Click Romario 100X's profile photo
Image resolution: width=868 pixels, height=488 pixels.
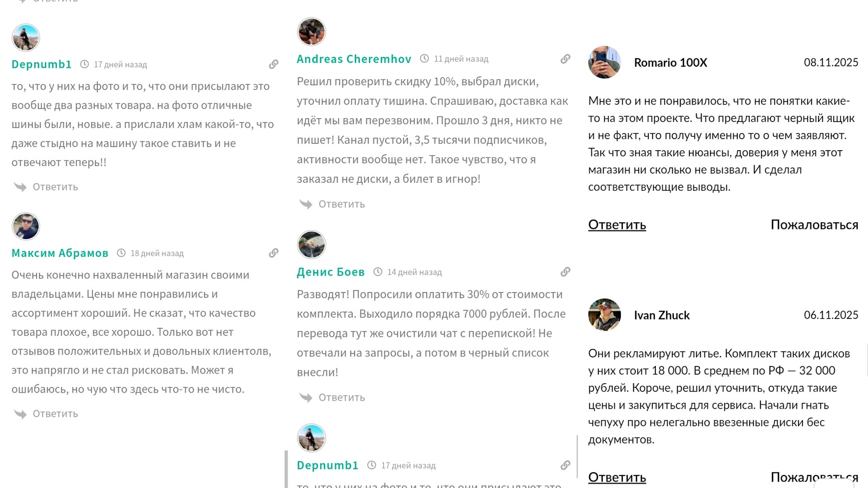point(604,62)
